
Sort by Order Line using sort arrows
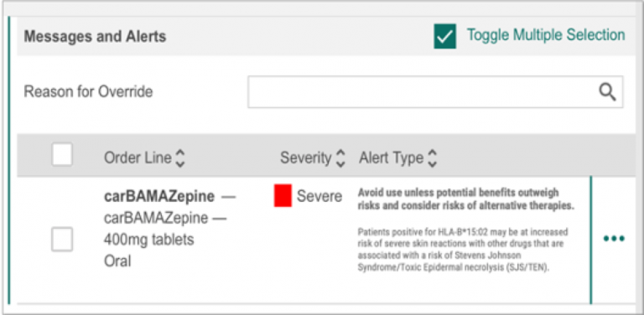tap(180, 158)
